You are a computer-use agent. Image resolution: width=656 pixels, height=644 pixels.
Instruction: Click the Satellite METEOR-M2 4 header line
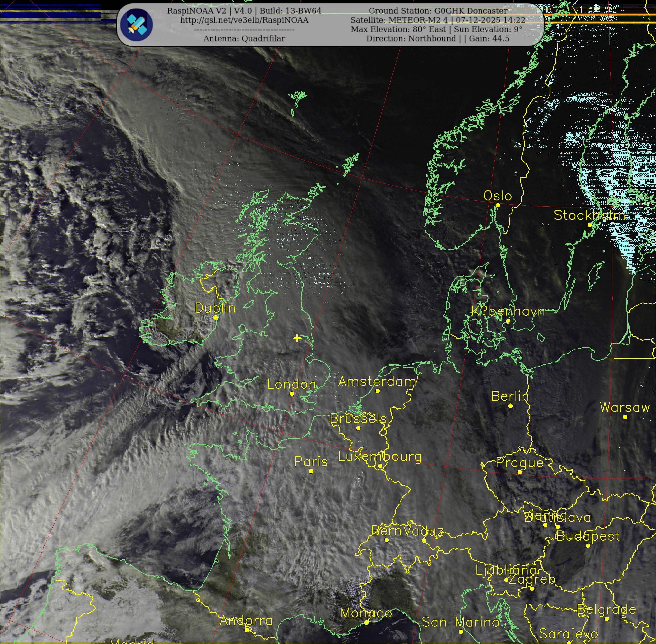click(x=438, y=20)
